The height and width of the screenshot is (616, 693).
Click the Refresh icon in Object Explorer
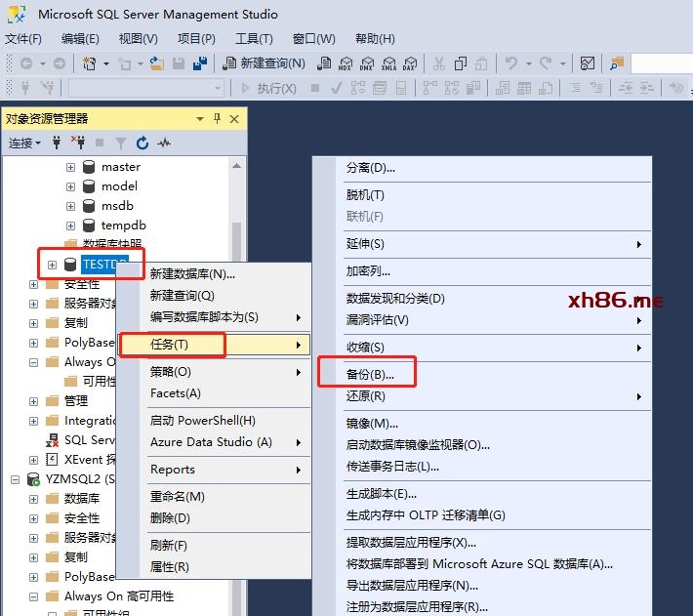143,144
